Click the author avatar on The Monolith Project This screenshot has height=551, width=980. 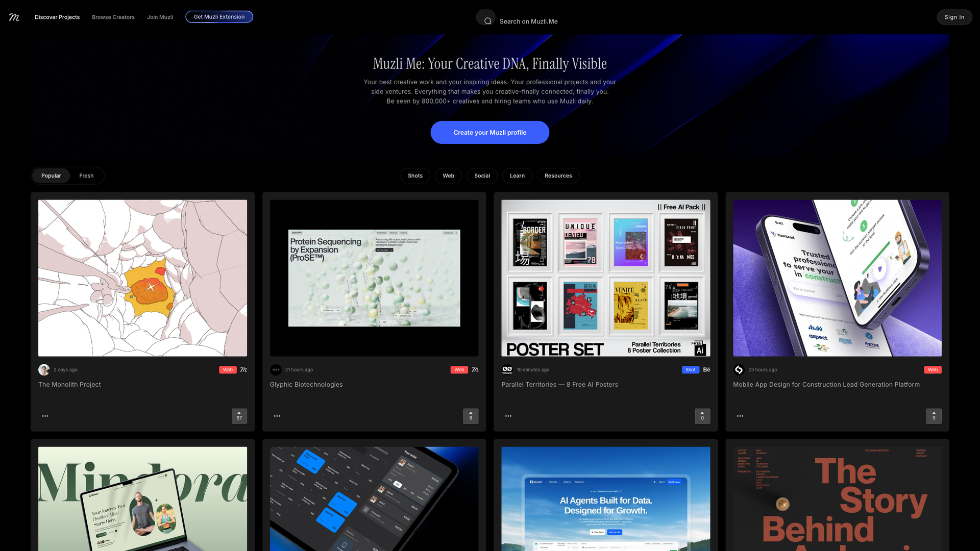(44, 369)
